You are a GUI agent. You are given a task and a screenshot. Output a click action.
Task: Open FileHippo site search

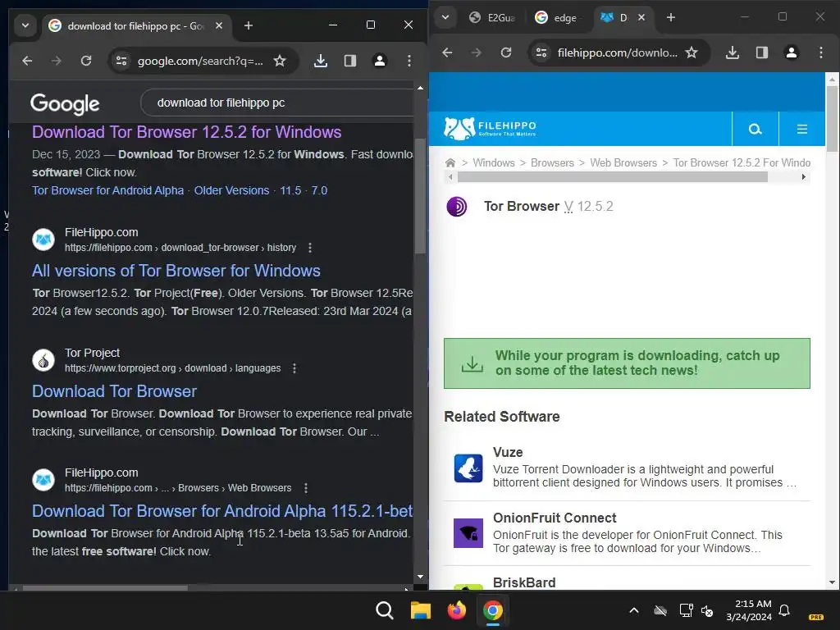point(755,129)
